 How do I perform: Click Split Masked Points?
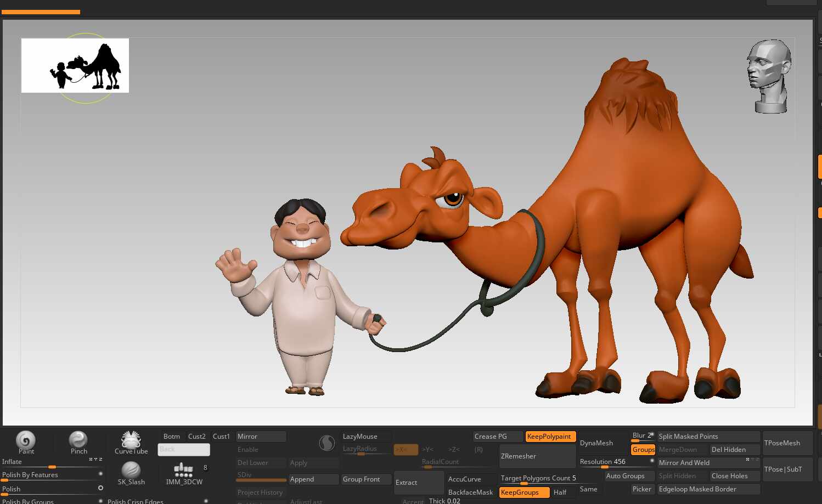(x=708, y=437)
